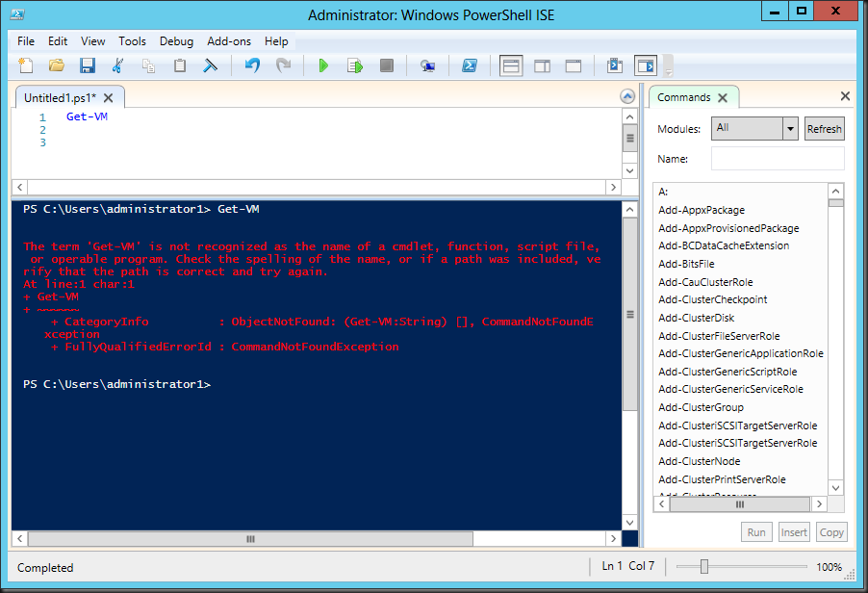The width and height of the screenshot is (868, 593).
Task: Click the horizontal scrollbar of the console pane
Action: coord(250,539)
